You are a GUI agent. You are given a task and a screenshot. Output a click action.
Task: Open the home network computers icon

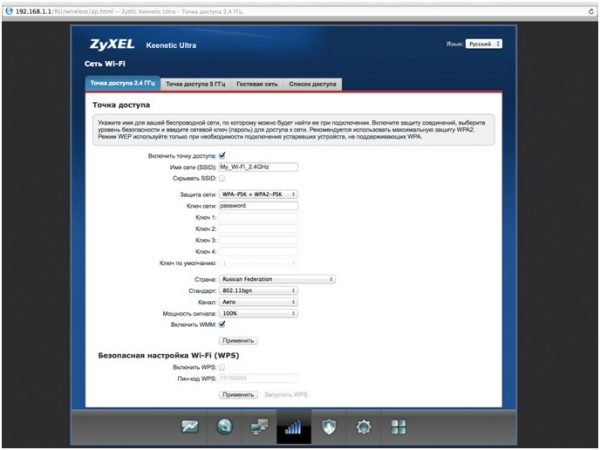click(x=259, y=427)
